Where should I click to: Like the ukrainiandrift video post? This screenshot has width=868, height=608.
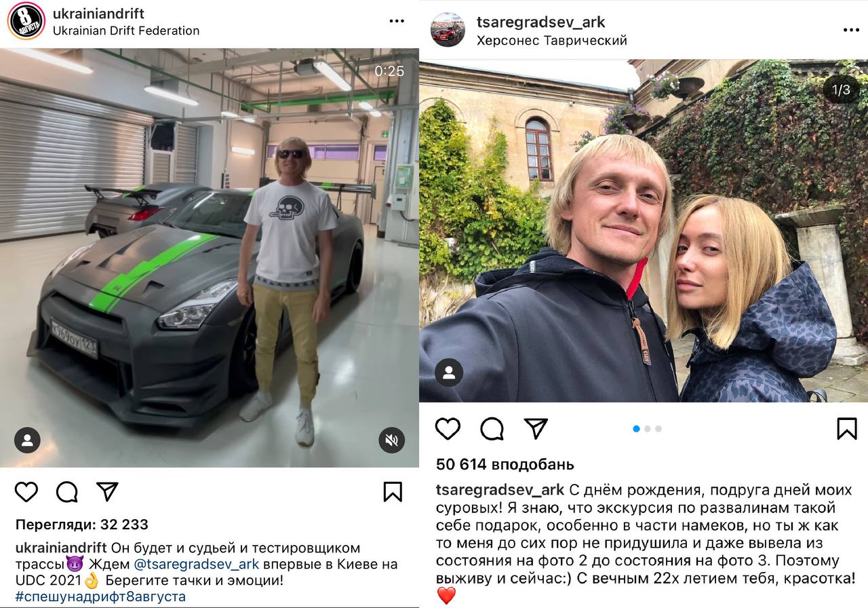(26, 491)
